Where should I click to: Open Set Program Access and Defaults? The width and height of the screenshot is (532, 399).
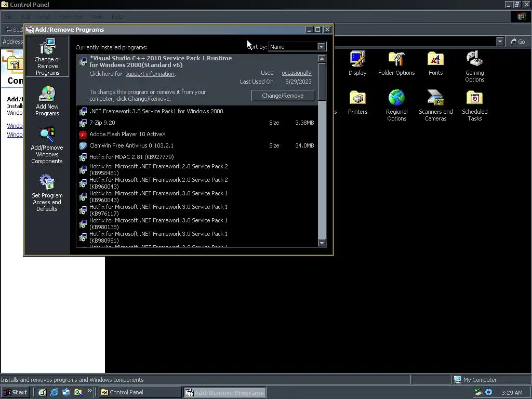pyautogui.click(x=47, y=193)
